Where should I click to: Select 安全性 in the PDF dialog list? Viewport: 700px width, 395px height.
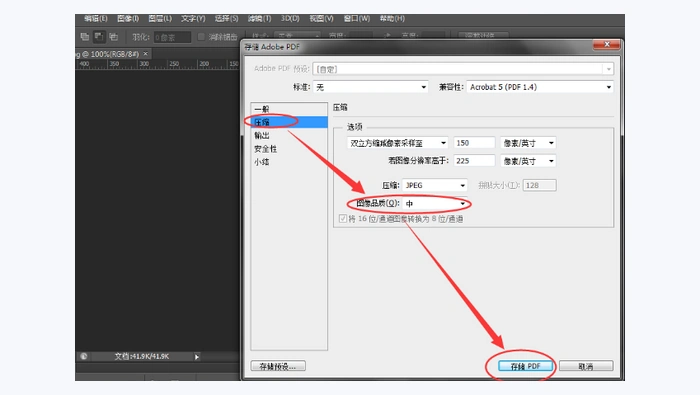(x=289, y=149)
